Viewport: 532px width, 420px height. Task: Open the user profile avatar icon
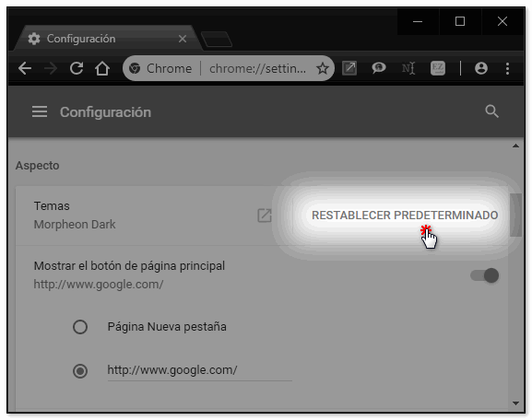point(481,68)
